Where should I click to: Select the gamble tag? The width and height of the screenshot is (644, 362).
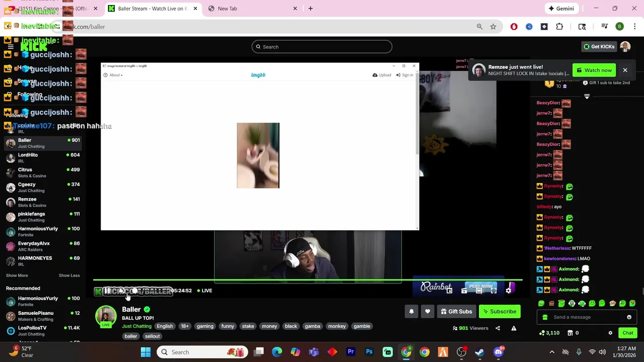point(362,326)
